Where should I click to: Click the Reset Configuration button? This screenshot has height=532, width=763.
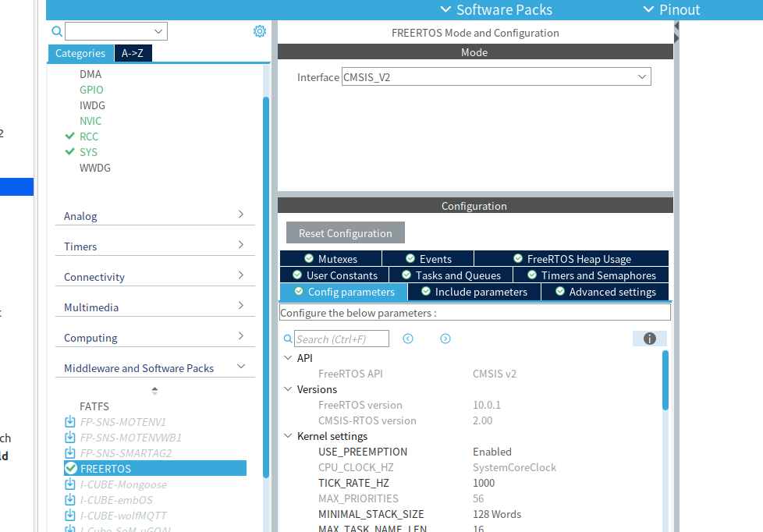point(346,232)
